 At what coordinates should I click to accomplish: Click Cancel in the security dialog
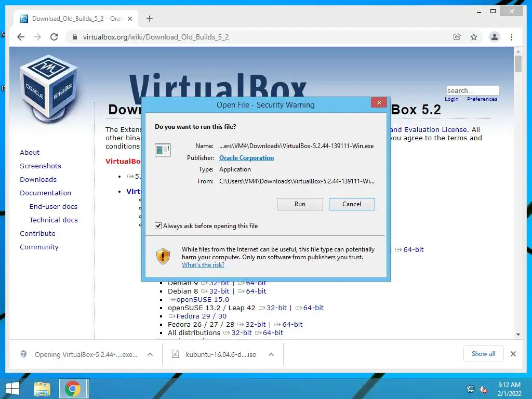(352, 204)
